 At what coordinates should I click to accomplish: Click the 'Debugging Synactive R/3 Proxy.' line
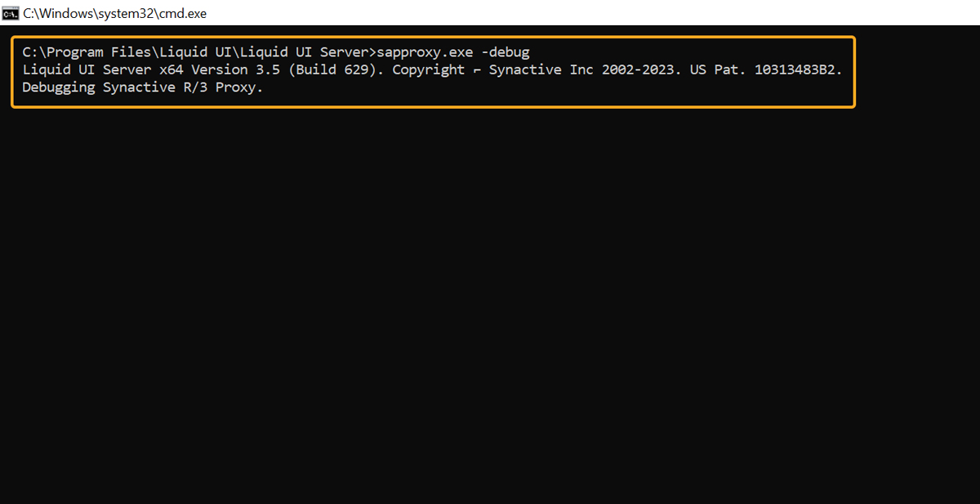142,88
